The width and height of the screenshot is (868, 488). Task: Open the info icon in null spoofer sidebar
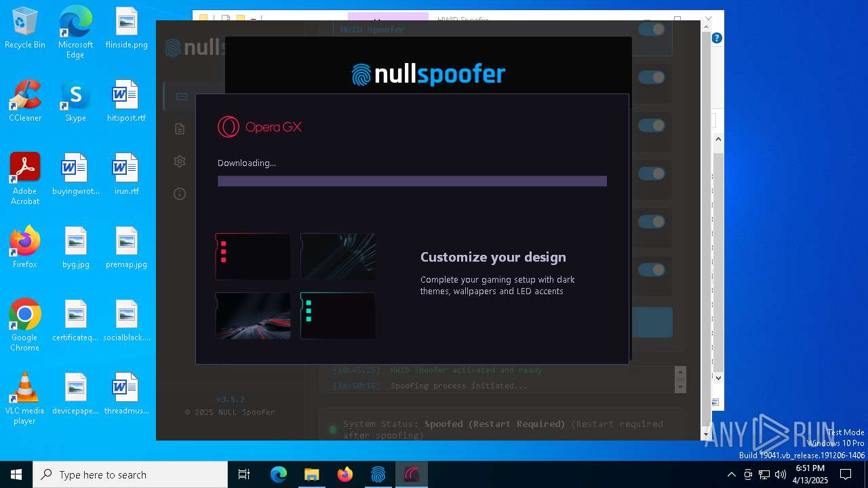click(180, 194)
